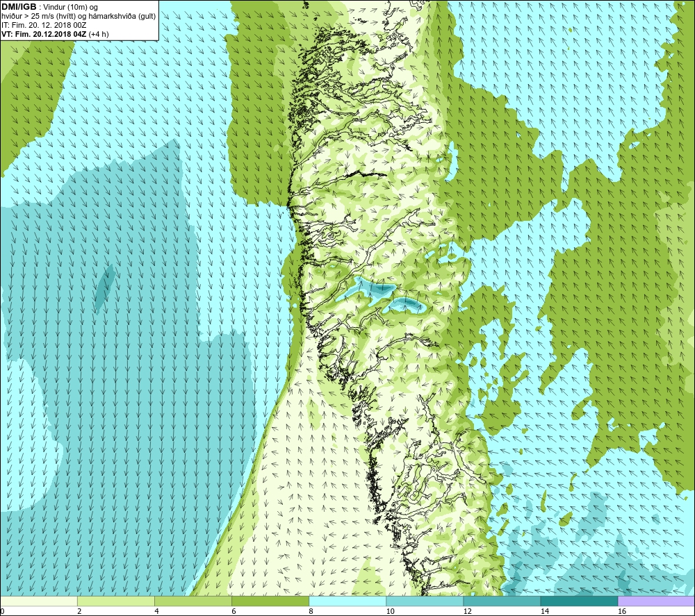Click the legend scale label 8

[x=311, y=611]
